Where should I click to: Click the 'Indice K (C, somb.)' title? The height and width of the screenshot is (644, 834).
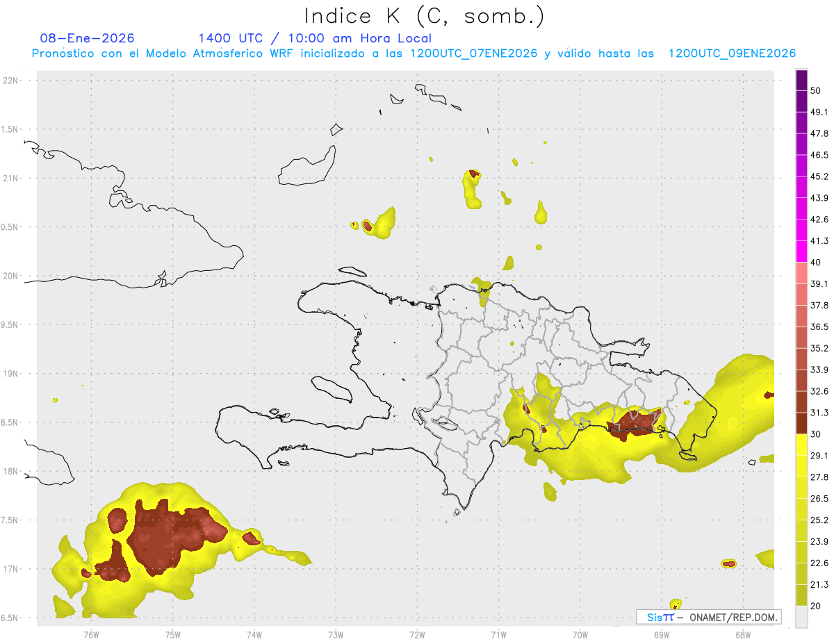click(425, 16)
